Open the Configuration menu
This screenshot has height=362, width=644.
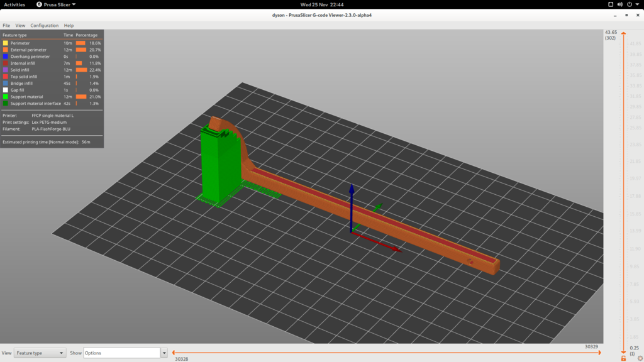click(x=45, y=25)
